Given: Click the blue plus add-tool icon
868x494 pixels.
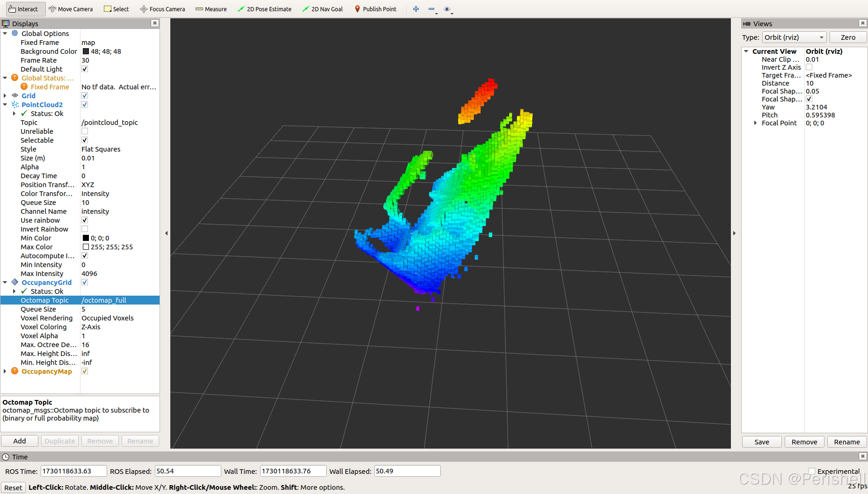Looking at the screenshot, I should (x=416, y=9).
